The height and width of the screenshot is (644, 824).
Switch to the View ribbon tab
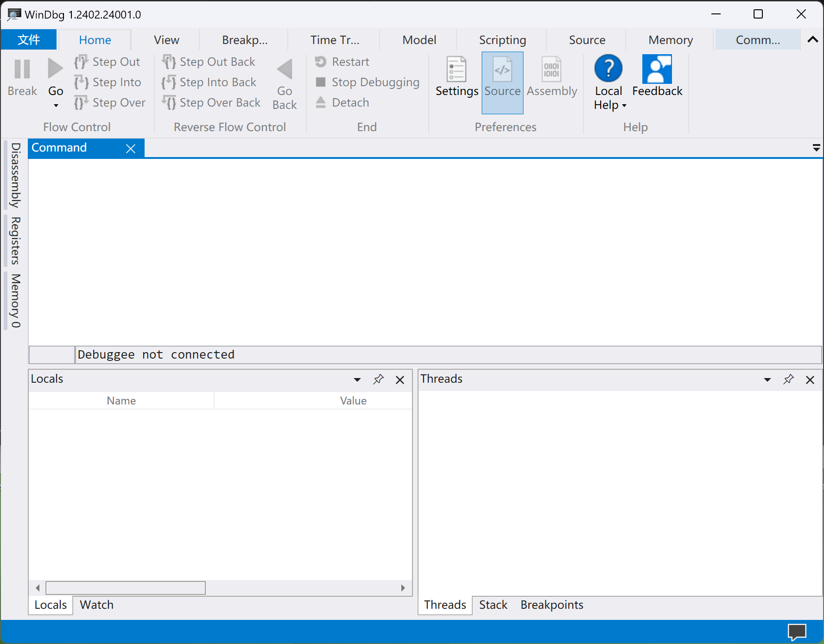166,40
